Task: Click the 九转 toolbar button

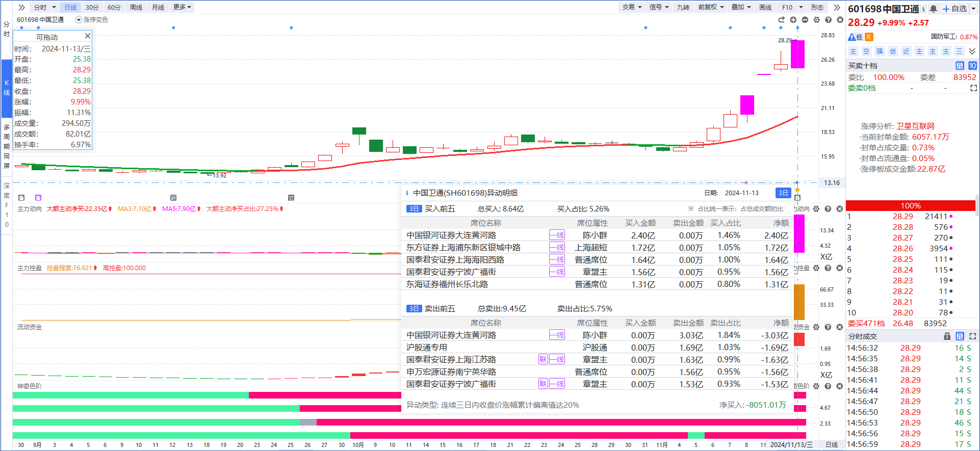Action: 683,7
